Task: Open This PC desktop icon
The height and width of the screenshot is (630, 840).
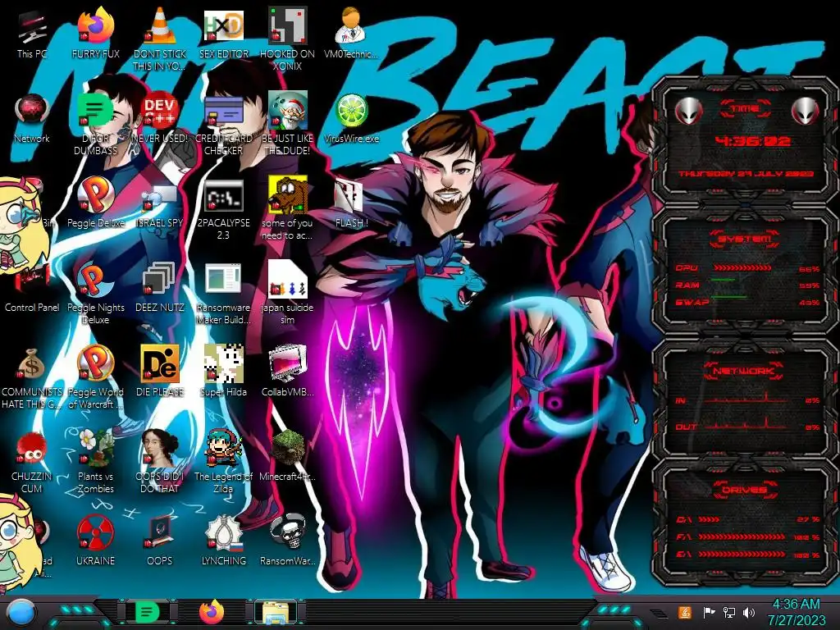Action: pos(32,34)
